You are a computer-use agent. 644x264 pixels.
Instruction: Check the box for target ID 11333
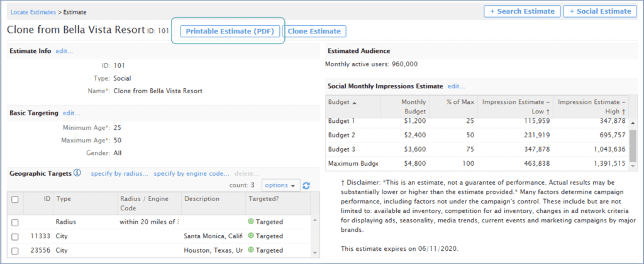[15, 236]
